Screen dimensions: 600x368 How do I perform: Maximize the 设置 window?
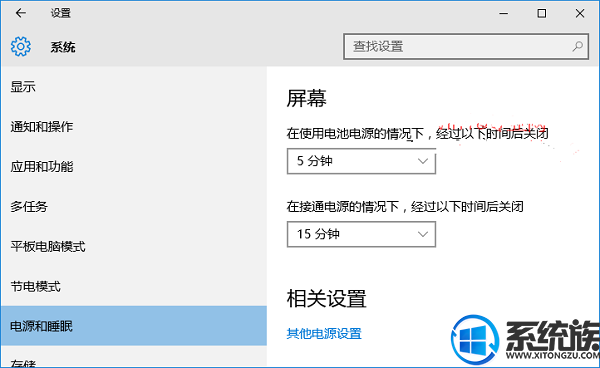[541, 13]
